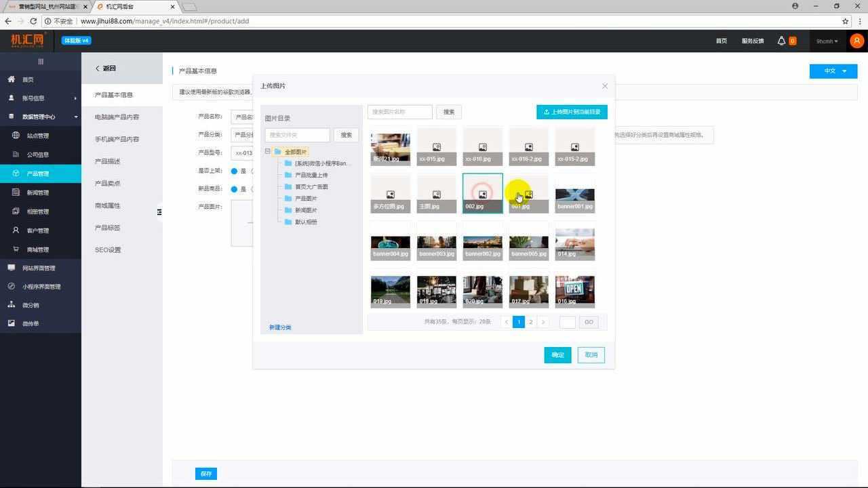Screen dimensions: 868x488
Task: Click the panel collapse handle beside the product menu
Action: click(159, 212)
